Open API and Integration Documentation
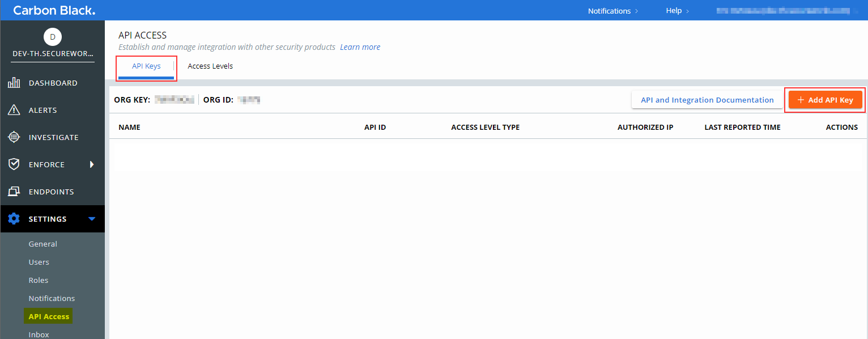 pyautogui.click(x=707, y=100)
